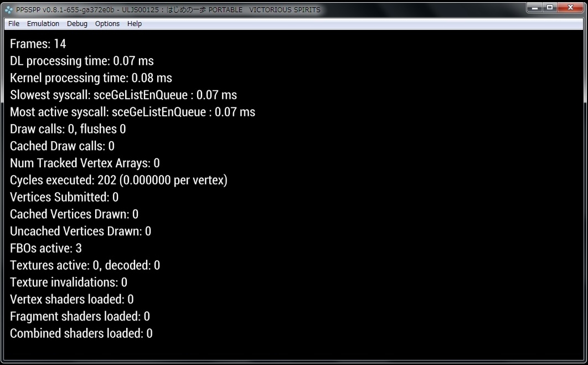
Task: Open the Emulation menu
Action: [x=43, y=24]
